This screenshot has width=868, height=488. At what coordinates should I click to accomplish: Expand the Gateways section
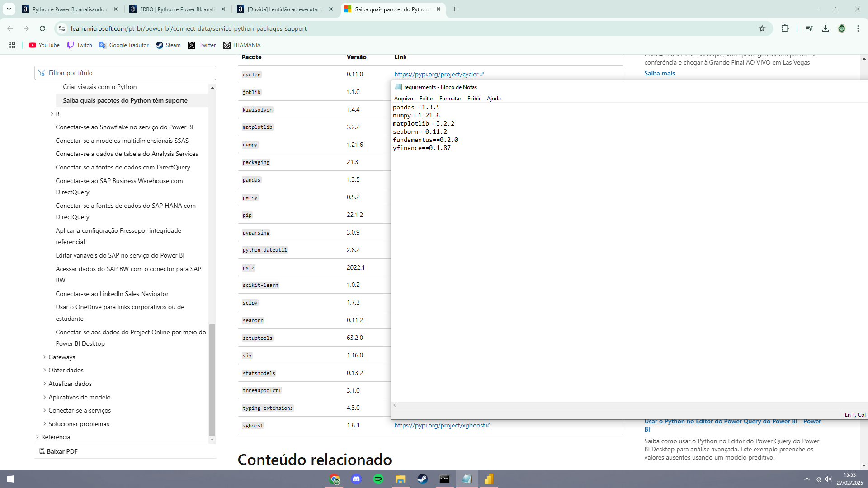[x=45, y=357]
